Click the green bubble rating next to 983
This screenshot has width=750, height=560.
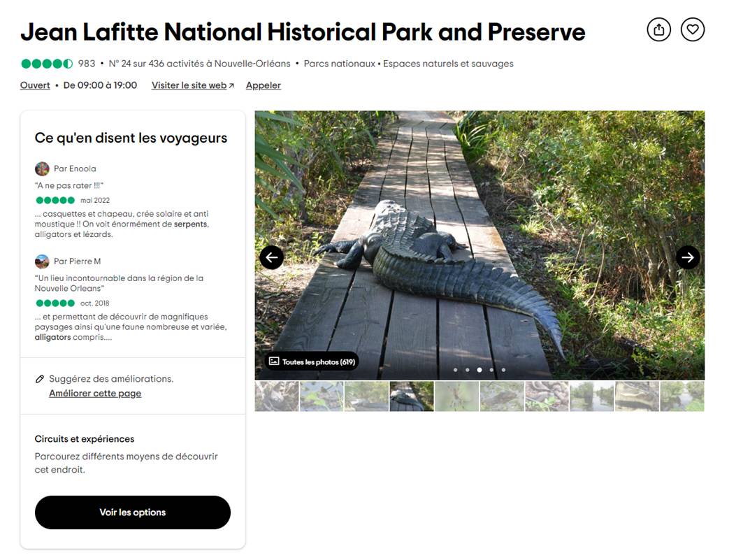pos(47,64)
